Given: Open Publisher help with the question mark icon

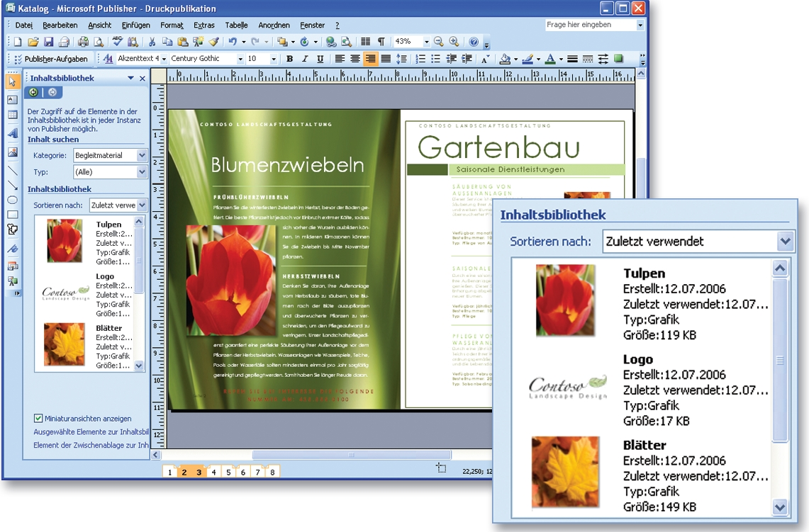Looking at the screenshot, I should (474, 42).
